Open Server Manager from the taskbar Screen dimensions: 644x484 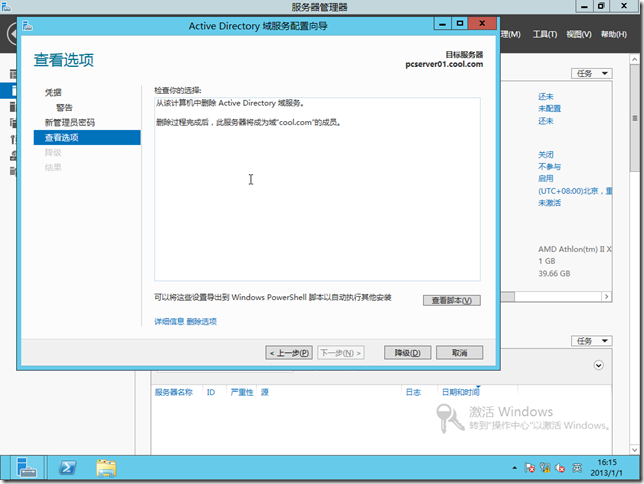[27, 468]
